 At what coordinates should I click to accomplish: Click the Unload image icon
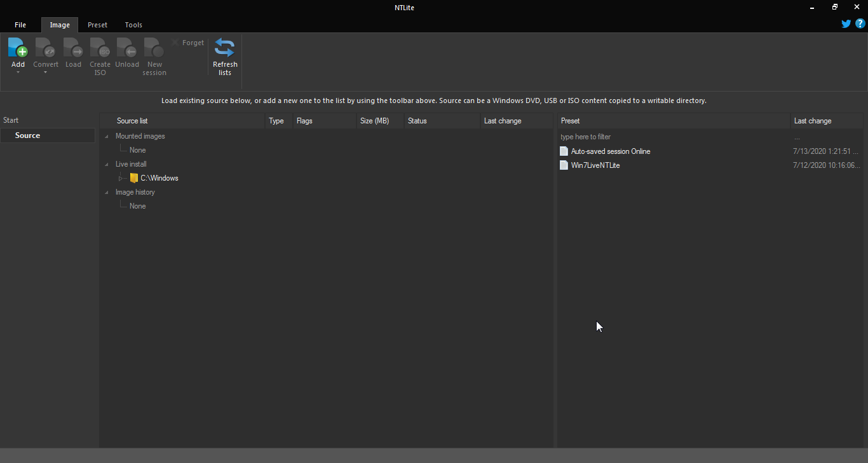click(x=127, y=48)
